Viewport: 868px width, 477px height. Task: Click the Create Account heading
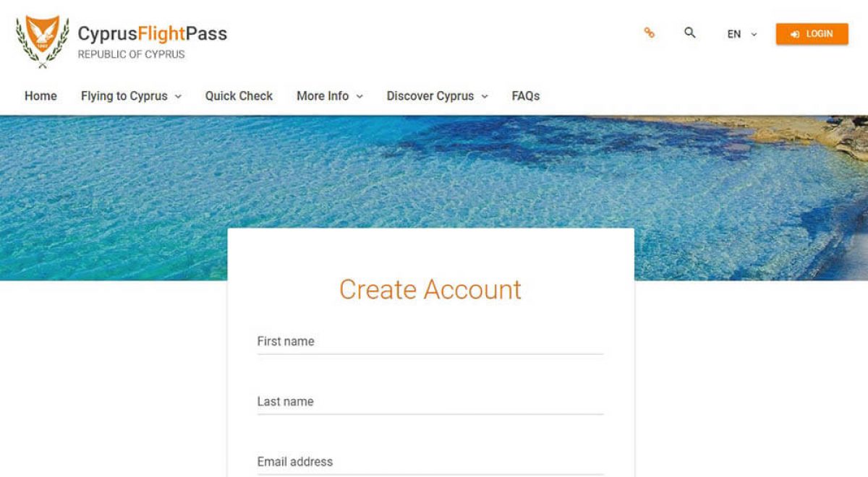coord(430,289)
